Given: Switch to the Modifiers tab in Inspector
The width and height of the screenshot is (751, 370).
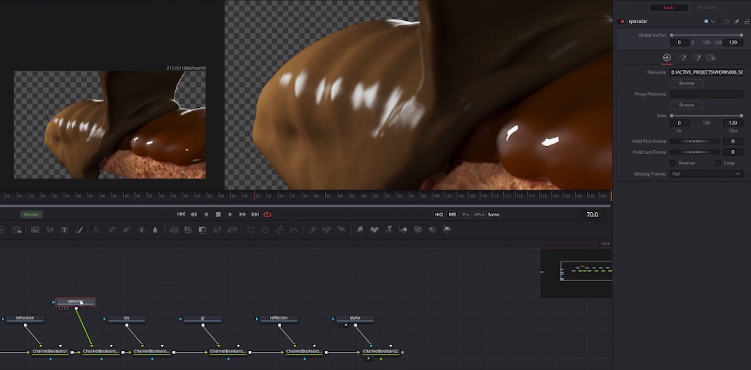Looking at the screenshot, I should (708, 7).
